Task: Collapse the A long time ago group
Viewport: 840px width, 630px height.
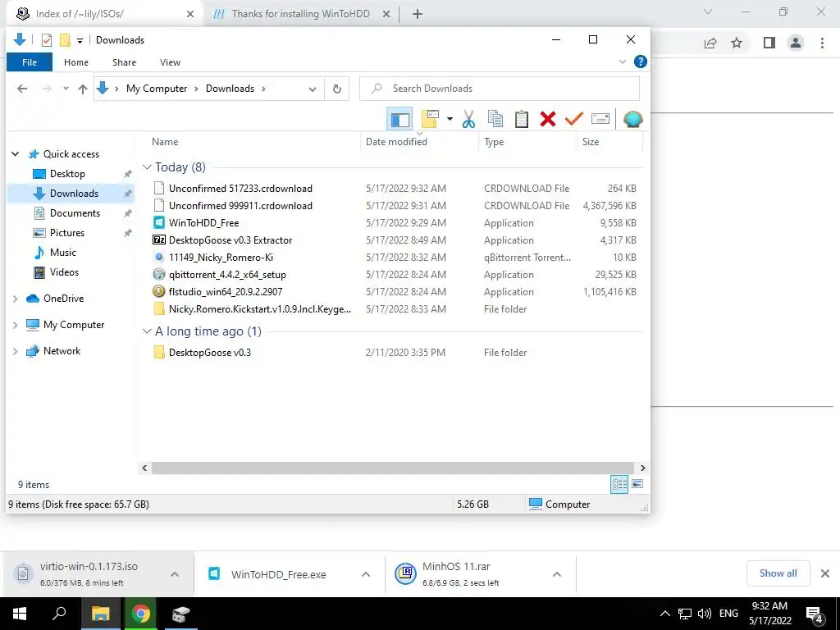Action: 148,331
